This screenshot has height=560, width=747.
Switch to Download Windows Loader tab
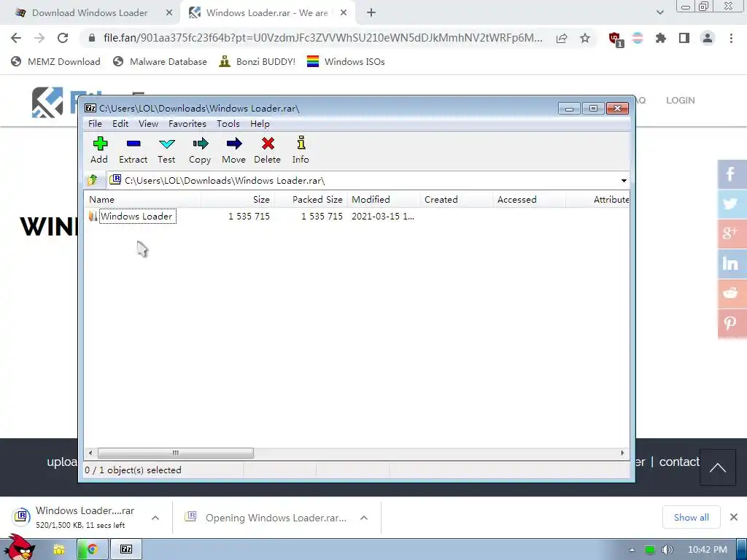90,13
